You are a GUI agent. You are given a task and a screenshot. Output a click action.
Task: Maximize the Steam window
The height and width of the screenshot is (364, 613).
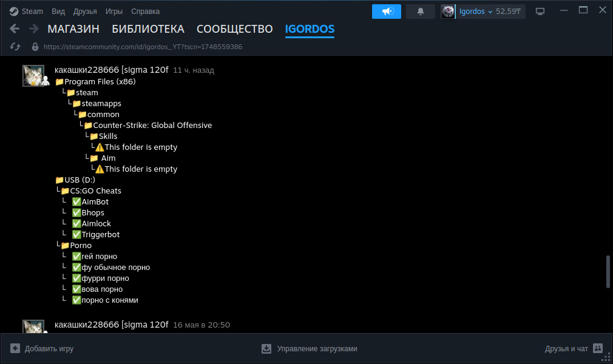pos(583,10)
